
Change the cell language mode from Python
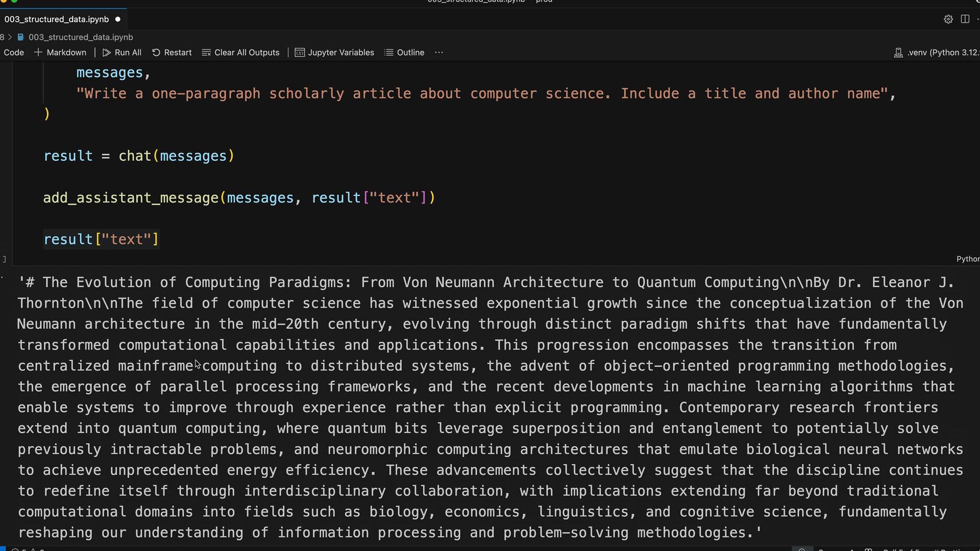click(968, 259)
